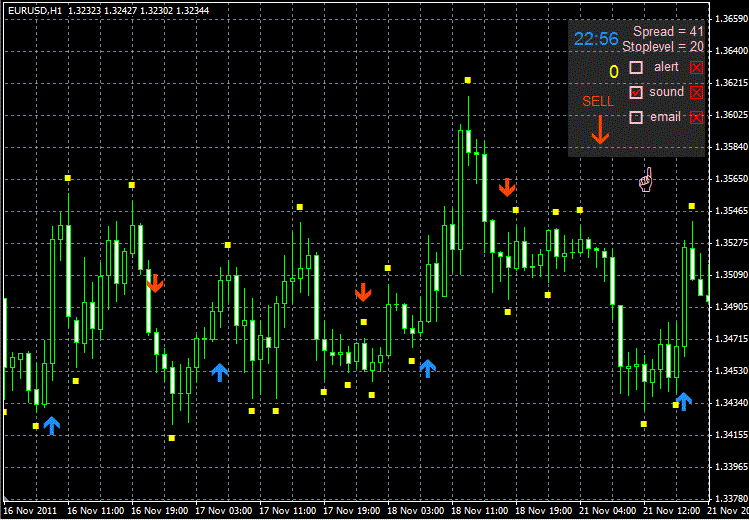Click the alert label in the panel
This screenshot has height=520, width=749.
[x=666, y=67]
